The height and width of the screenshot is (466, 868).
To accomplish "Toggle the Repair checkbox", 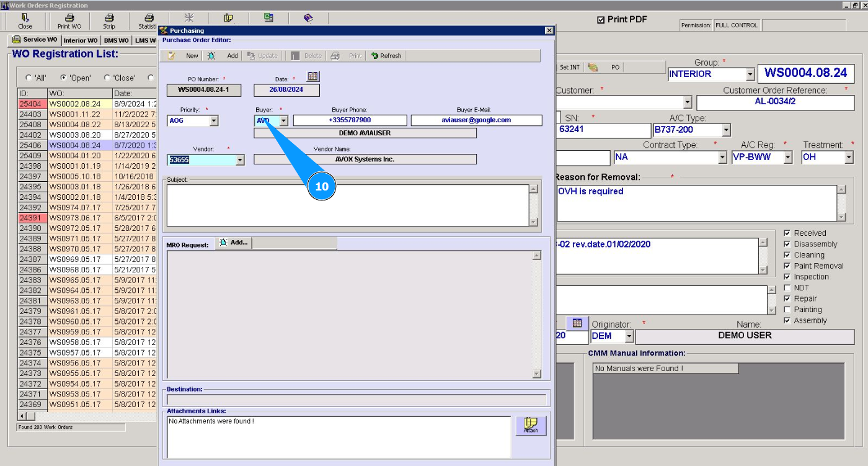I will [x=787, y=299].
